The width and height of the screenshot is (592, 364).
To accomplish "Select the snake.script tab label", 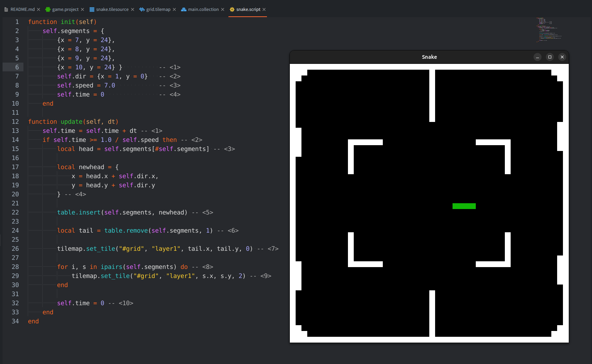I will point(248,9).
